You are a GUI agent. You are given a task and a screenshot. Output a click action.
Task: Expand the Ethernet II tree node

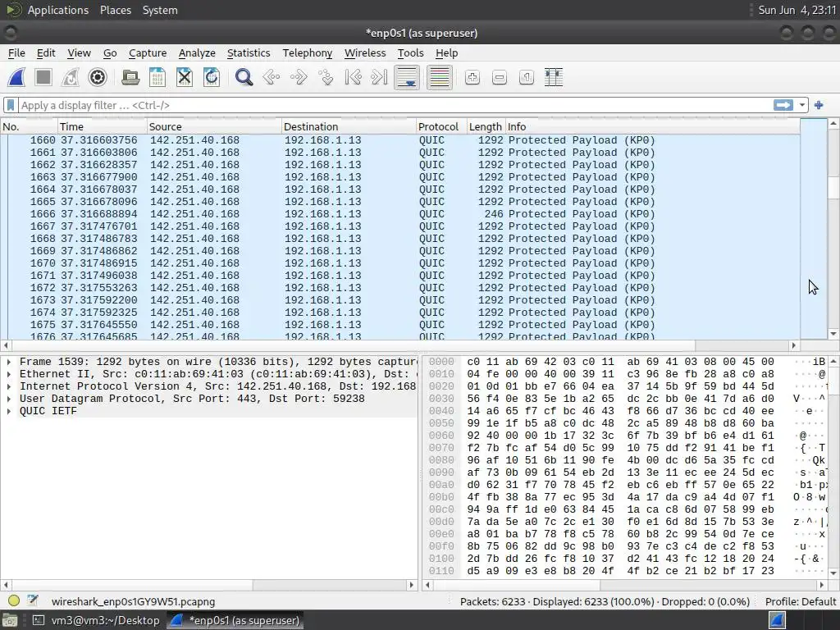(x=8, y=374)
